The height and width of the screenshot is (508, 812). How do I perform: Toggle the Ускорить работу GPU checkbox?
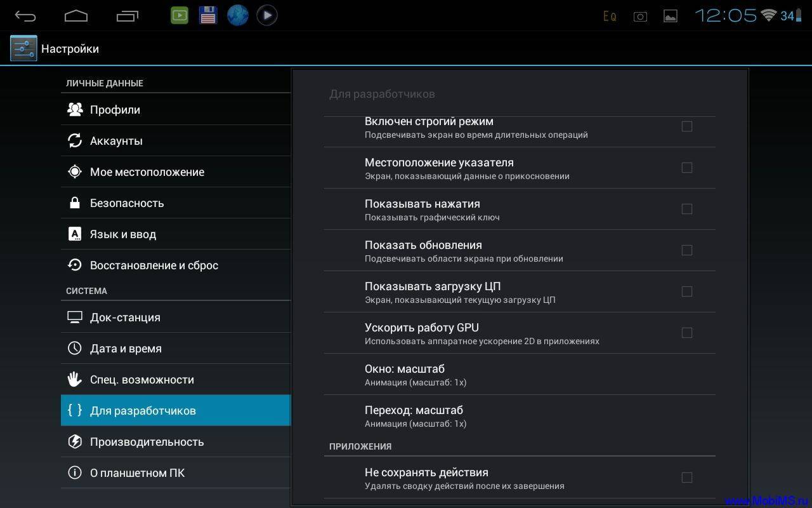(687, 333)
